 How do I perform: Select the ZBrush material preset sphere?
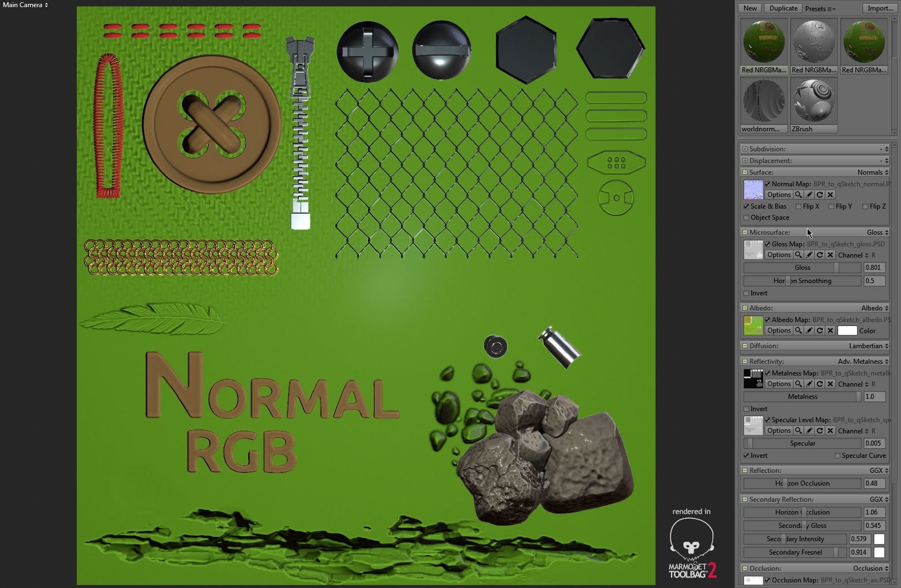[813, 101]
